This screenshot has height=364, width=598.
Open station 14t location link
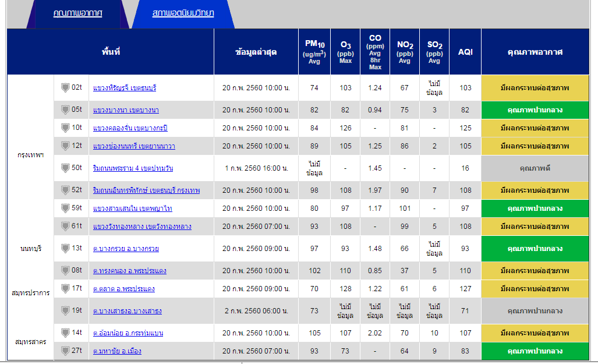[128, 333]
